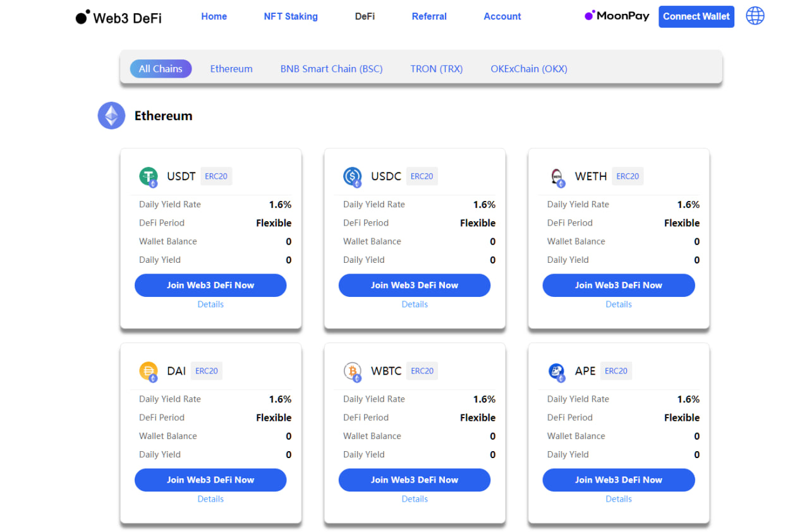Click DeFi Period label on APE card

570,418
